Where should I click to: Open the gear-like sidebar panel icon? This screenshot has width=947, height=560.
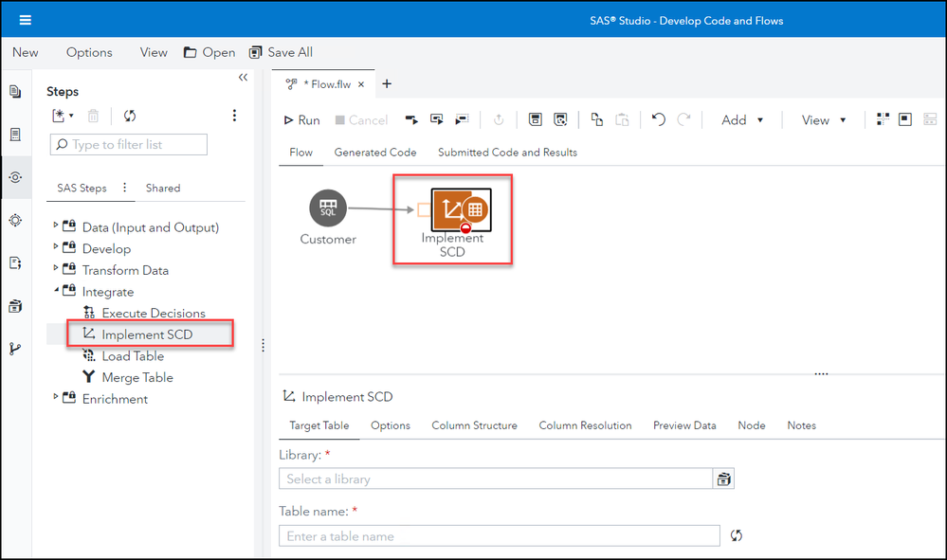click(16, 220)
